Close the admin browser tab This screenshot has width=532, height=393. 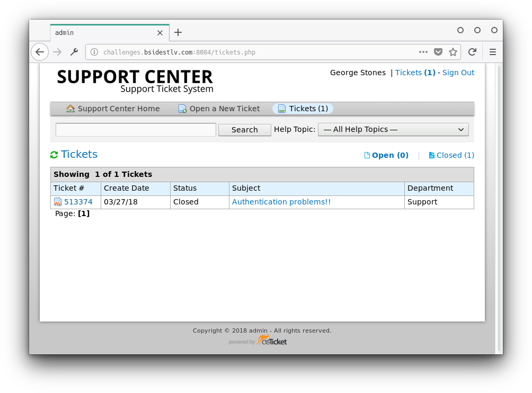pos(160,33)
